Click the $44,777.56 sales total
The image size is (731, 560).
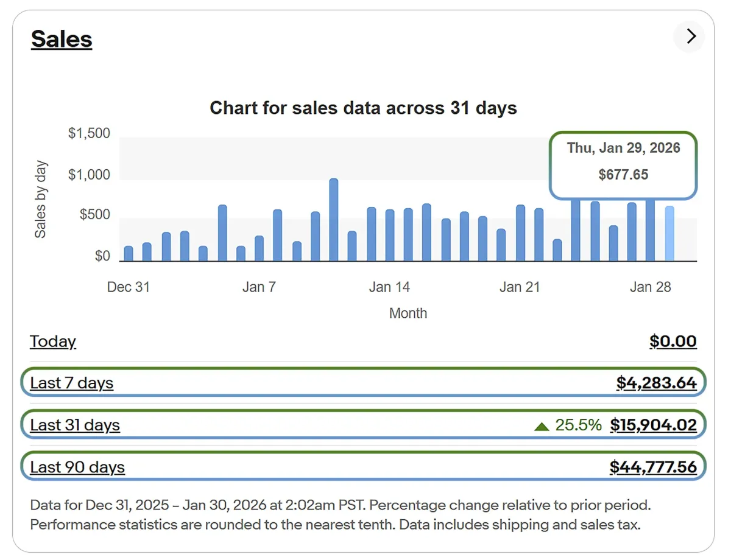click(653, 467)
